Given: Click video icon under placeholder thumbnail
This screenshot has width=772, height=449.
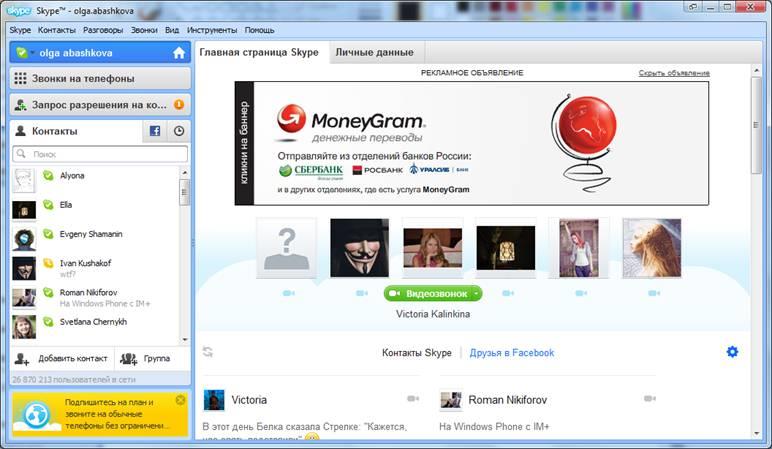Looking at the screenshot, I should click(x=289, y=293).
